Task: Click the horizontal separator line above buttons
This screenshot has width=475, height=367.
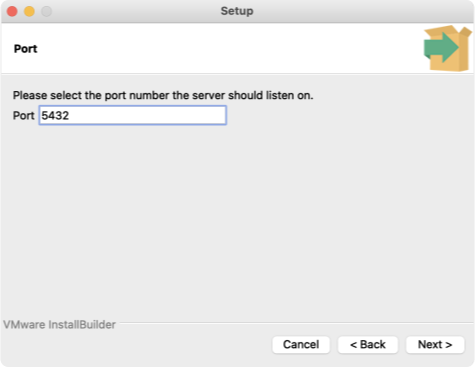Action: pos(296,323)
